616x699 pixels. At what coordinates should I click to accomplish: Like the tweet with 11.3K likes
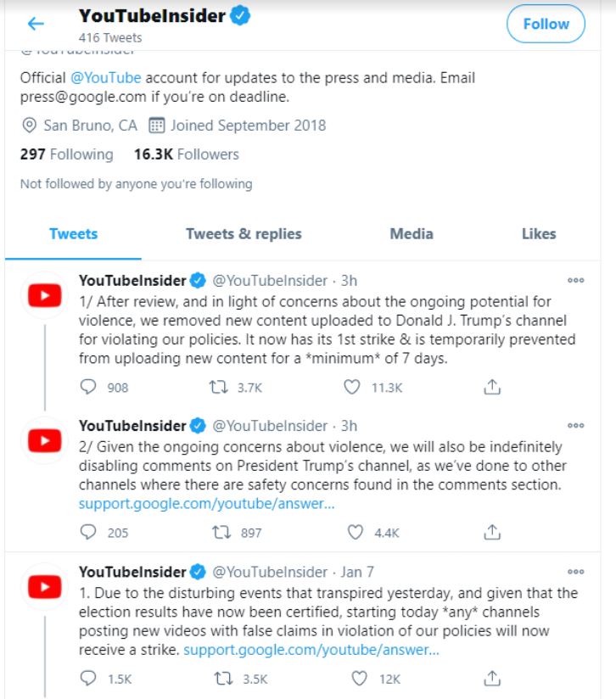tap(351, 387)
